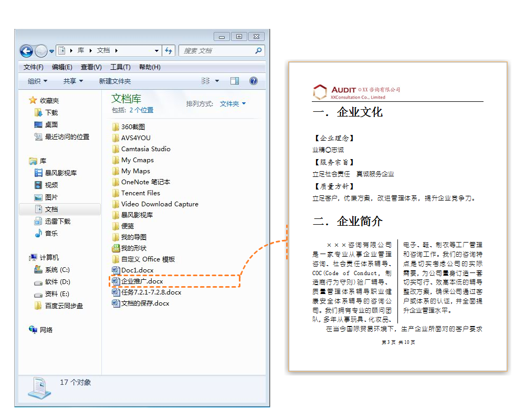The width and height of the screenshot is (525, 420).
Task: Open the 排列方式 文件夹 dropdown
Action: tap(233, 104)
